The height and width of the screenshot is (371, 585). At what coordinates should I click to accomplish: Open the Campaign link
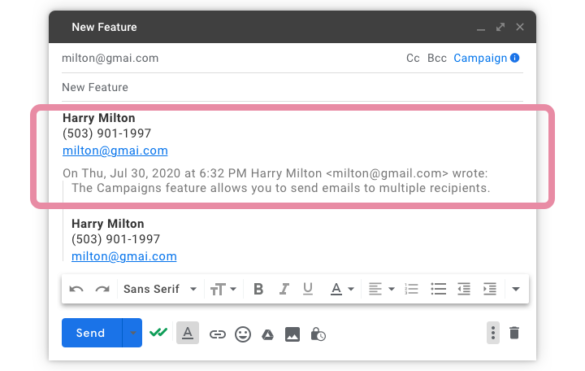[x=480, y=58]
